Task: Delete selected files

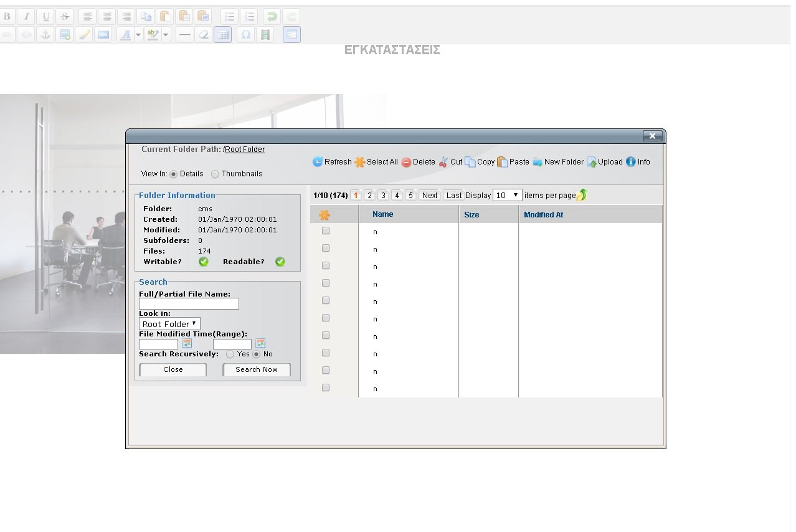Action: [418, 162]
